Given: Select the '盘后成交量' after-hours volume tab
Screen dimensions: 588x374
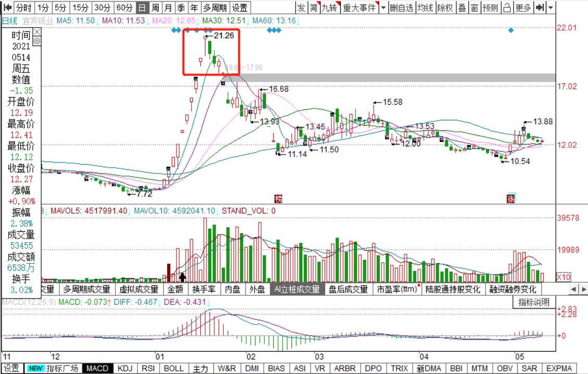Looking at the screenshot, I should pos(348,289).
